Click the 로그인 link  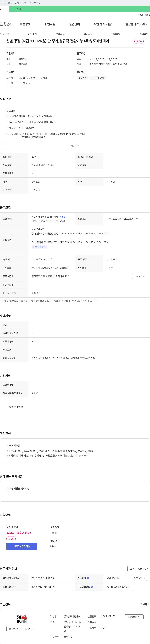(140, 15)
